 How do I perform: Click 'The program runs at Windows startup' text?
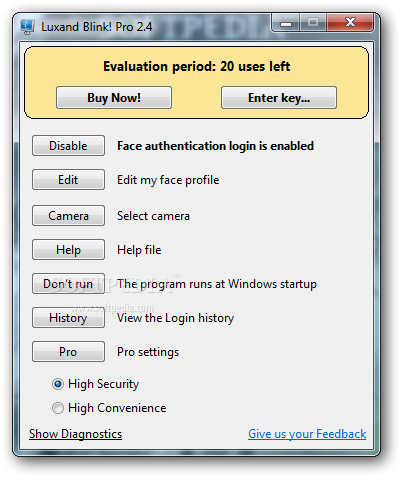(x=217, y=284)
